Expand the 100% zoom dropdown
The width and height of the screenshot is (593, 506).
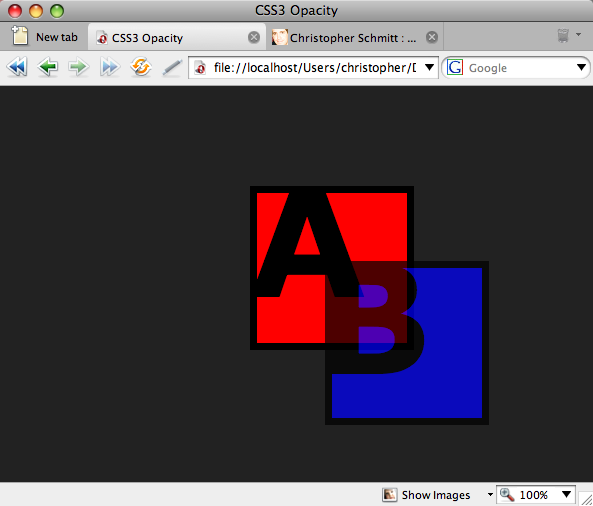(x=566, y=494)
